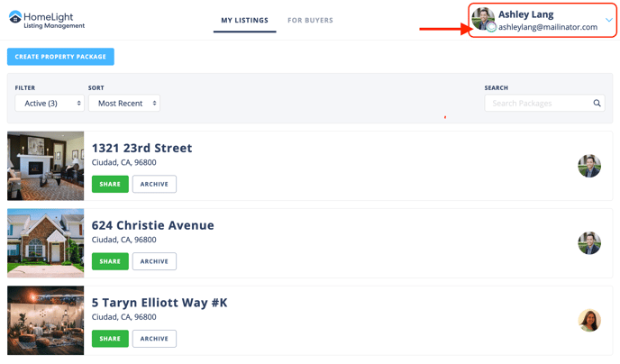Click the female agent avatar on Taryn Elliott listing
This screenshot has width=620, height=364.
589,320
